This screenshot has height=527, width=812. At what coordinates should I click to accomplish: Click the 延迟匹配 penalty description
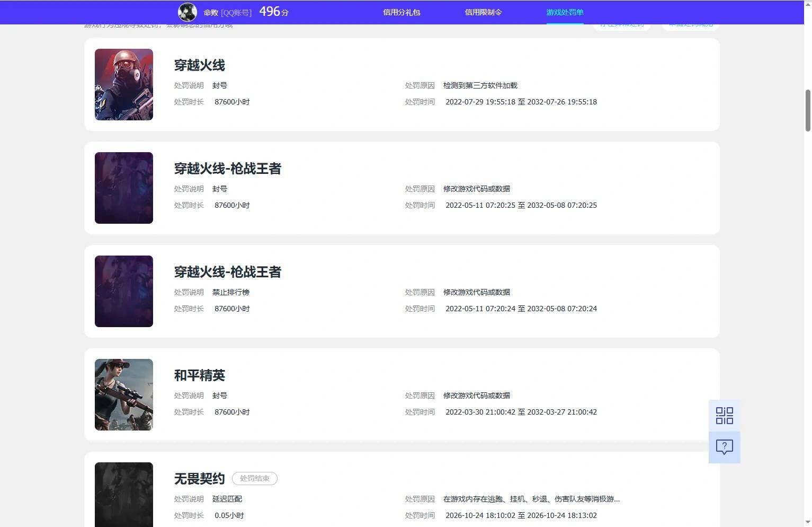[227, 499]
